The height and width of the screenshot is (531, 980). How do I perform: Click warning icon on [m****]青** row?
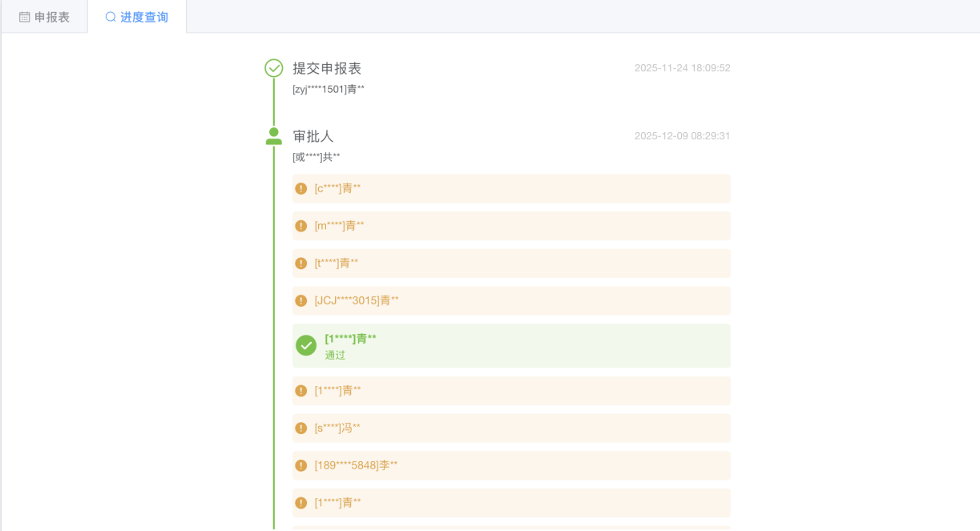(301, 226)
